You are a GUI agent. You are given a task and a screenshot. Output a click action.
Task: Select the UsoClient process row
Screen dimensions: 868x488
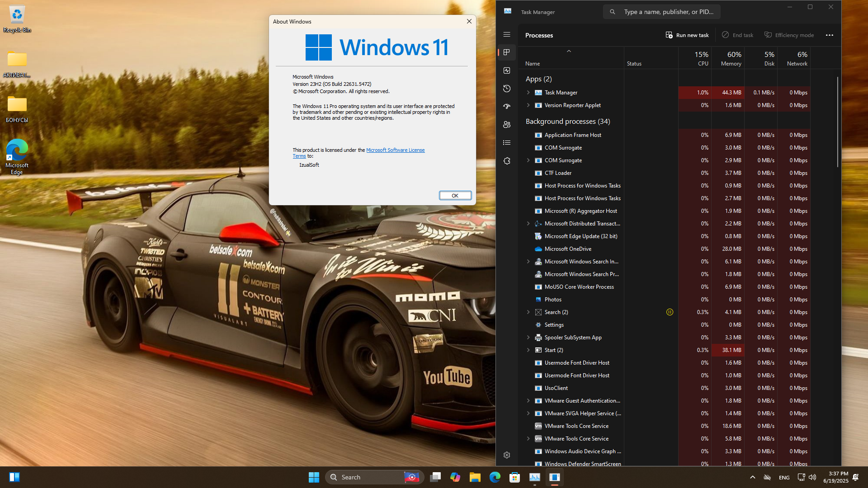click(664, 388)
